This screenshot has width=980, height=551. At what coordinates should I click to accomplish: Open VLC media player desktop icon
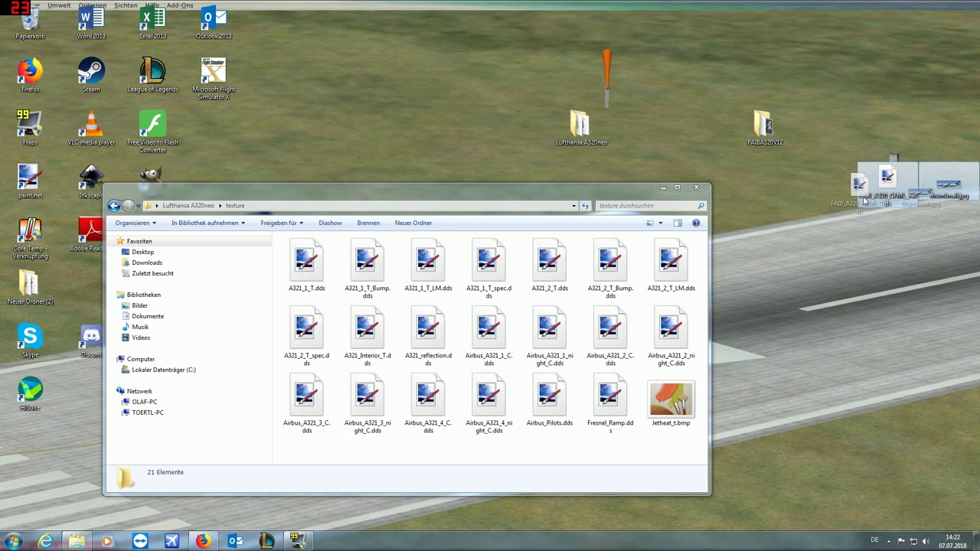pos(91,128)
